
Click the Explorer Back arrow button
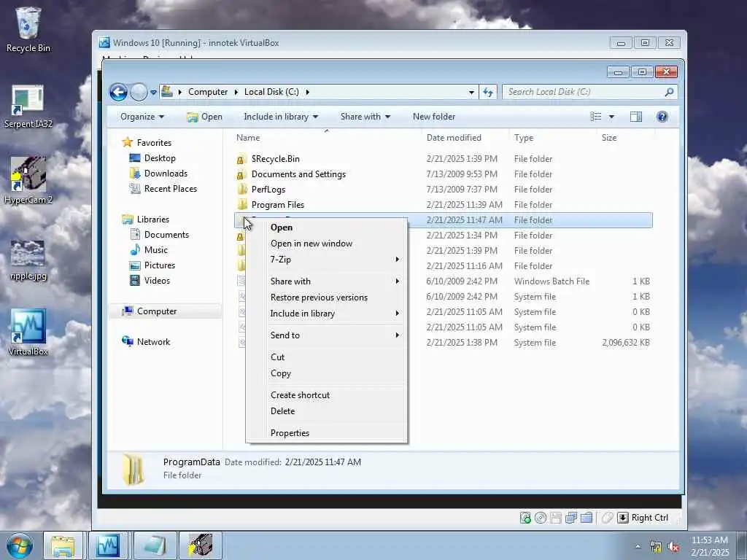click(x=118, y=92)
